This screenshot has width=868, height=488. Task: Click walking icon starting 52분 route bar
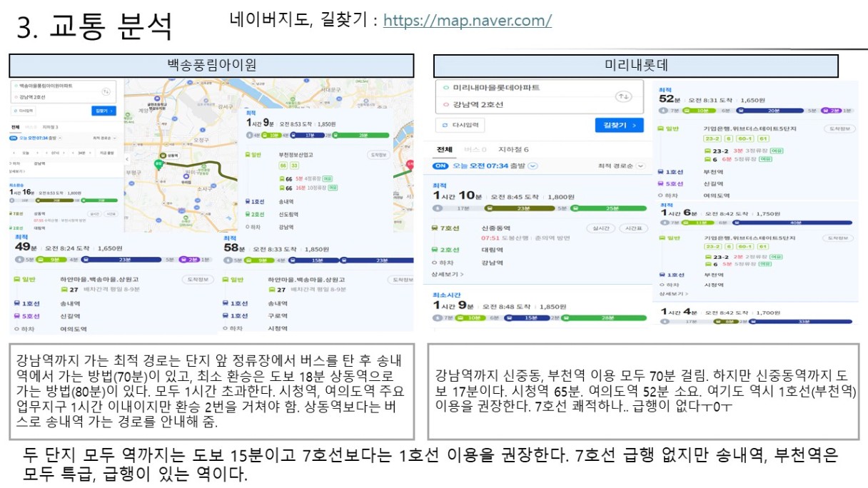[x=664, y=111]
